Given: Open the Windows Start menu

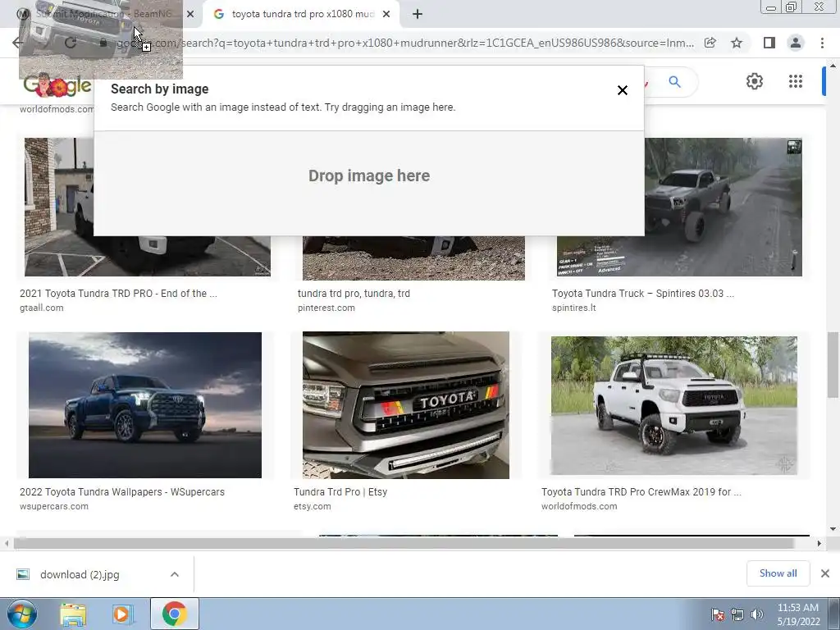Looking at the screenshot, I should (22, 614).
